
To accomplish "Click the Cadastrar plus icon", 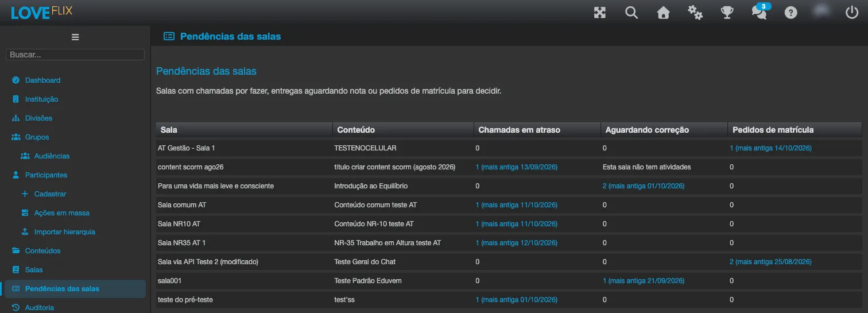I will [25, 194].
